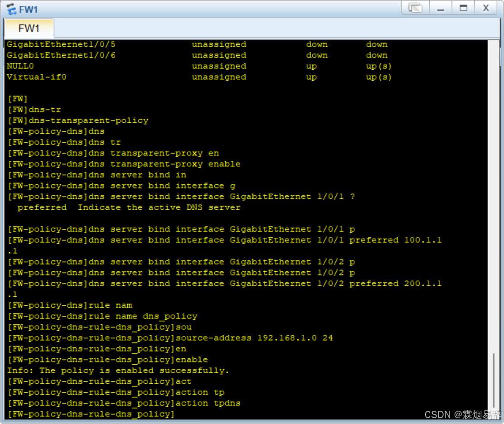The image size is (504, 424).
Task: Click the 'dns server bind in' line
Action: 97,175
